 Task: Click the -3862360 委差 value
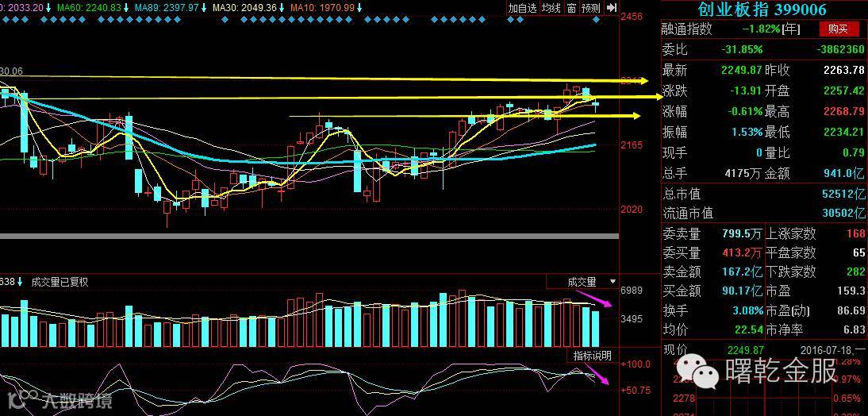pos(840,49)
